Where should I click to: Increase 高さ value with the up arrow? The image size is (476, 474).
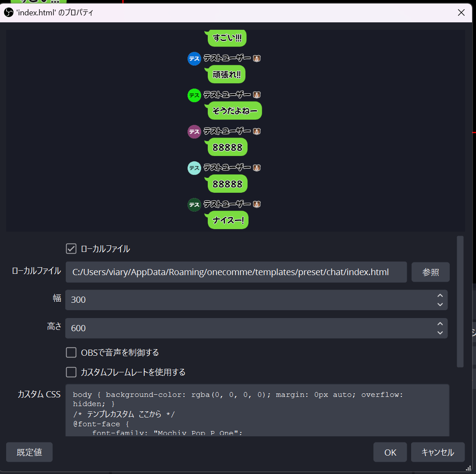(440, 324)
